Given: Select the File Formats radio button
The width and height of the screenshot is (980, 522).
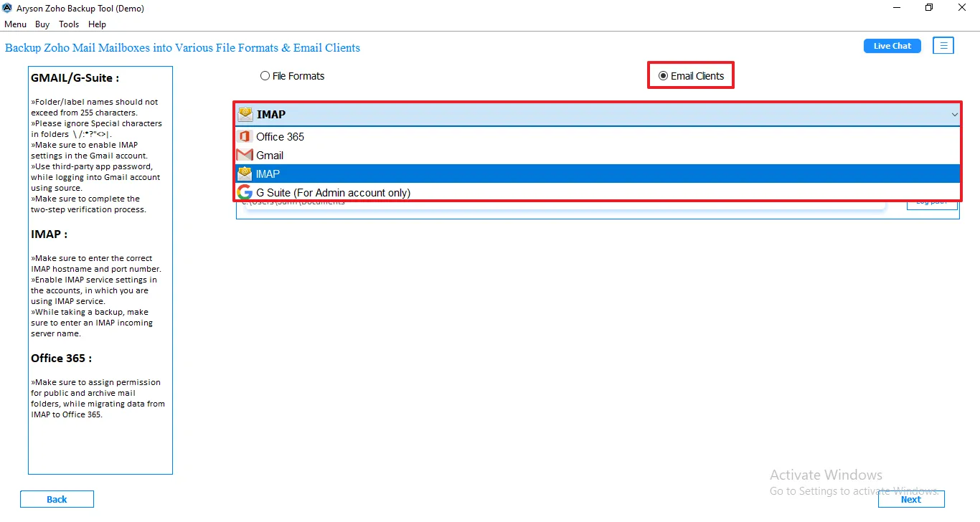Looking at the screenshot, I should 265,75.
